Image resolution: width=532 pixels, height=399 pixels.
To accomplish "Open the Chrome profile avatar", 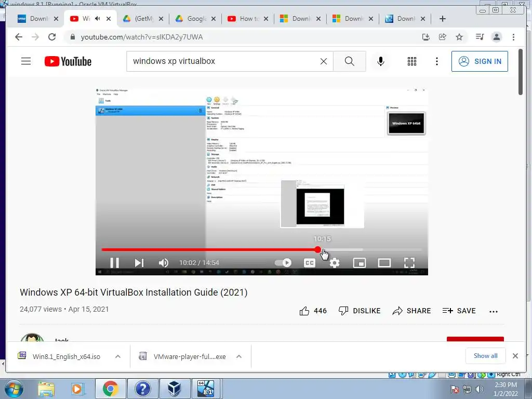I will tap(496, 37).
